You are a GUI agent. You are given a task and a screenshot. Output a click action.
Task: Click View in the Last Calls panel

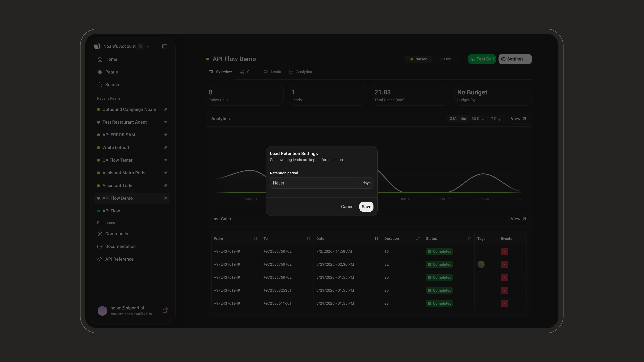click(518, 219)
